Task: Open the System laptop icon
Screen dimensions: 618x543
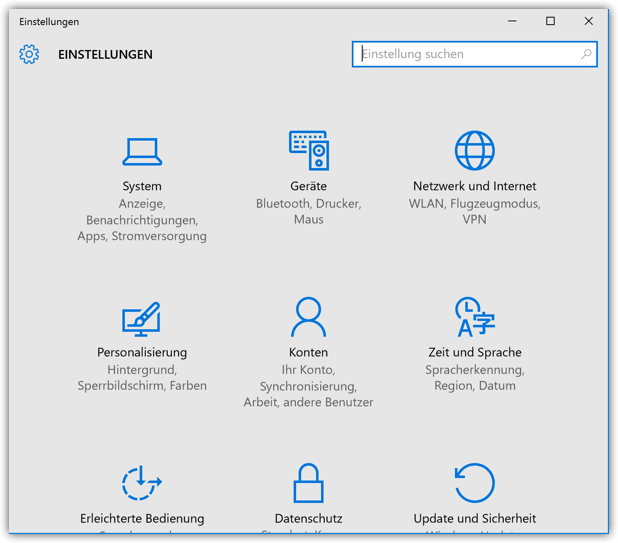Action: tap(142, 151)
